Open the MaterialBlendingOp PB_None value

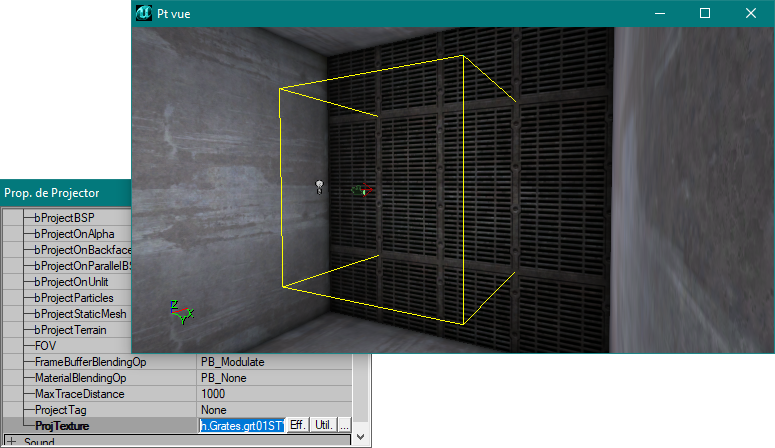[272, 378]
